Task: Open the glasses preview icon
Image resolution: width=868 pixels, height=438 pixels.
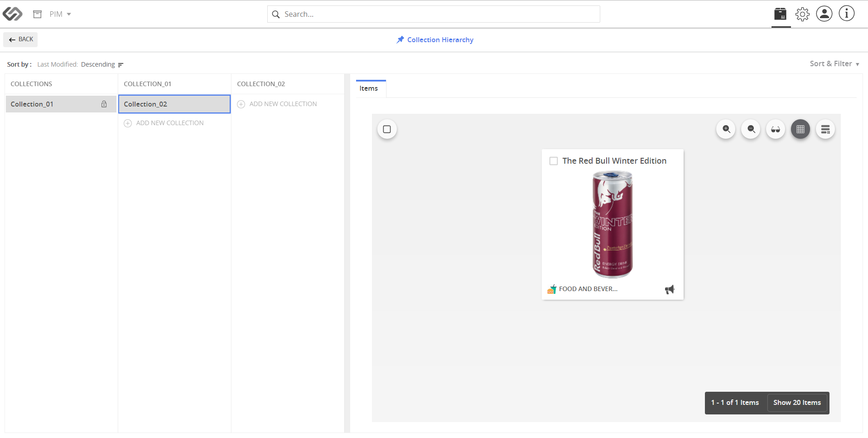Action: [776, 129]
